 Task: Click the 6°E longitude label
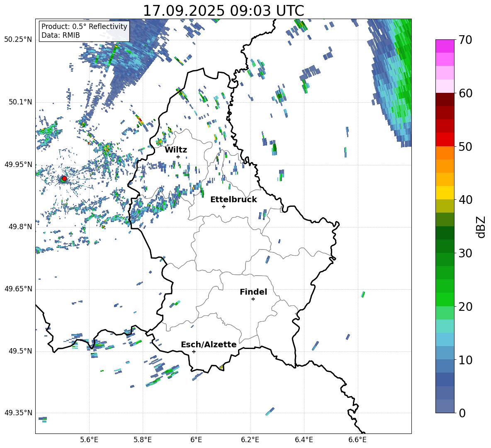pyautogui.click(x=196, y=440)
